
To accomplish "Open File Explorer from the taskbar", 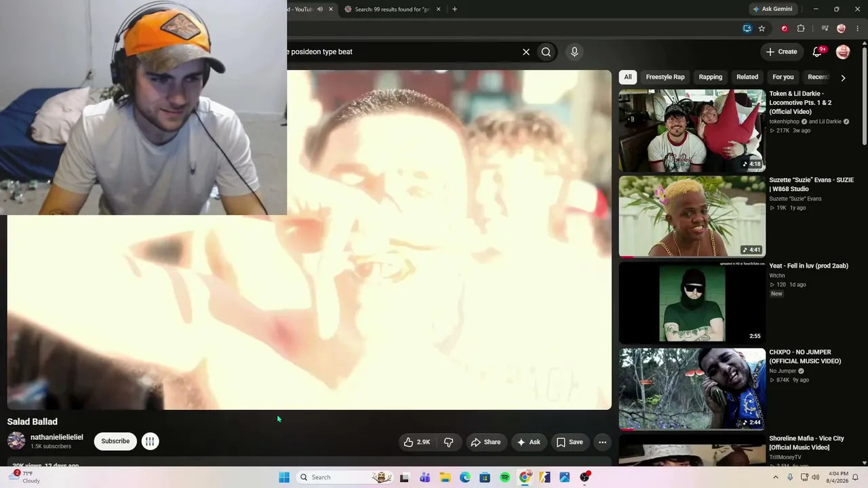I will pyautogui.click(x=445, y=477).
